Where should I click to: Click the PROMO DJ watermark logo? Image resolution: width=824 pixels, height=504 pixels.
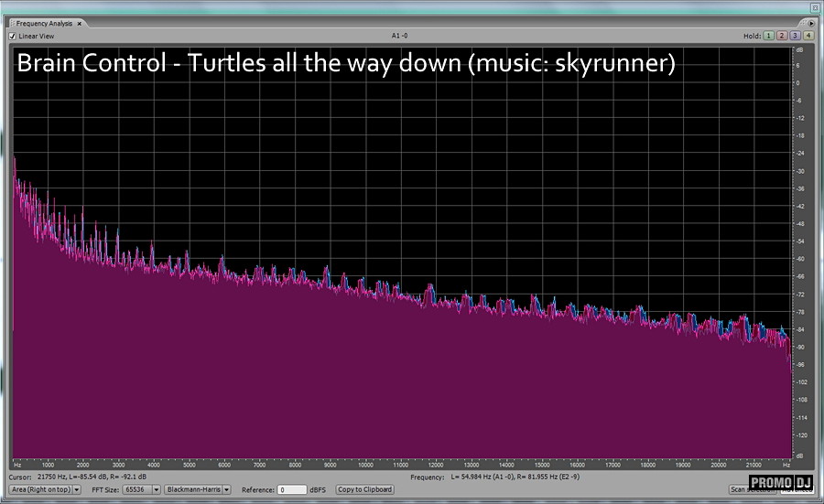[781, 483]
